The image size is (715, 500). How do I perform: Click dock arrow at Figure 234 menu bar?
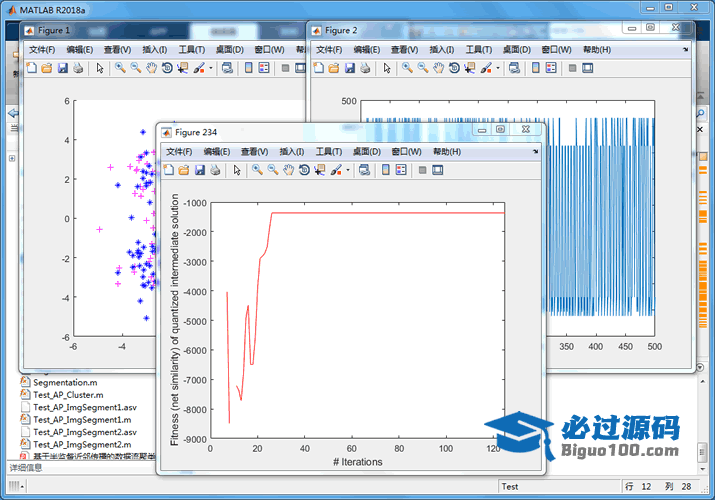pos(535,151)
